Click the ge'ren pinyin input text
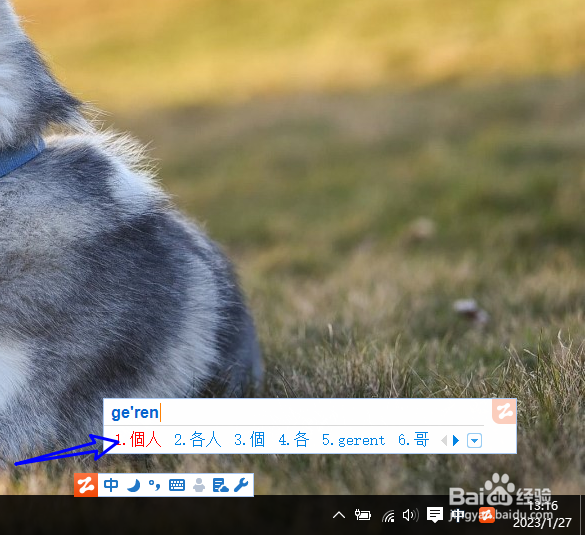Screen dimensions: 585x535 [x=135, y=413]
